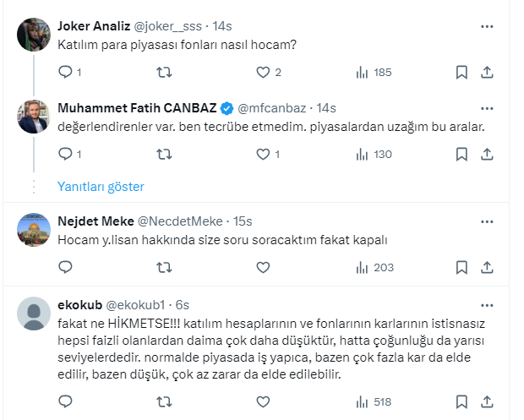Share Joker Analiz's tweet
The image size is (524, 420).
click(x=487, y=73)
